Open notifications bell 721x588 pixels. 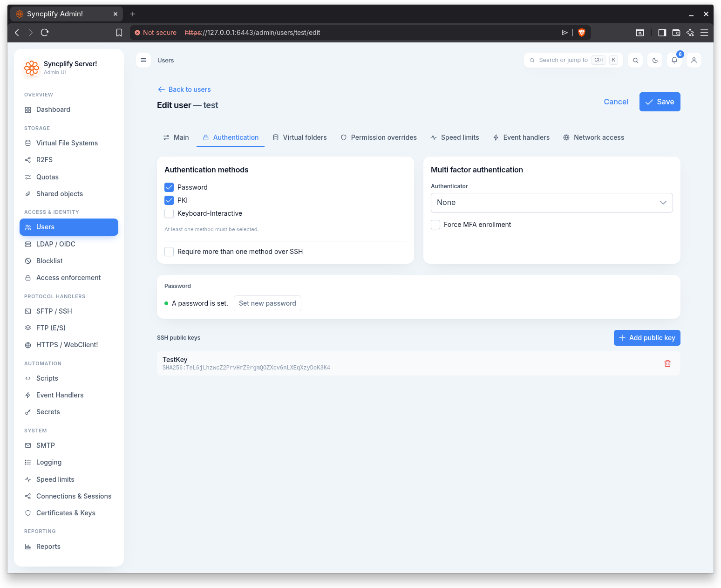click(x=674, y=60)
